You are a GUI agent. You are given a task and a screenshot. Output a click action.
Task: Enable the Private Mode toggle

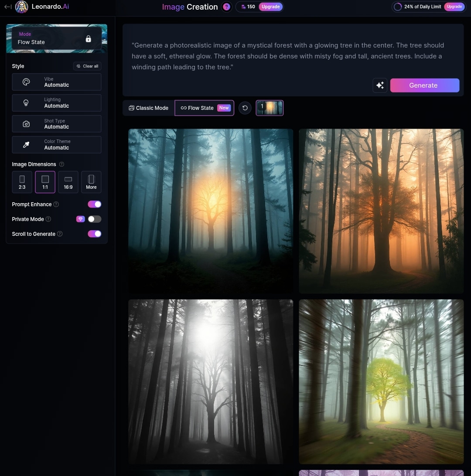tap(95, 219)
